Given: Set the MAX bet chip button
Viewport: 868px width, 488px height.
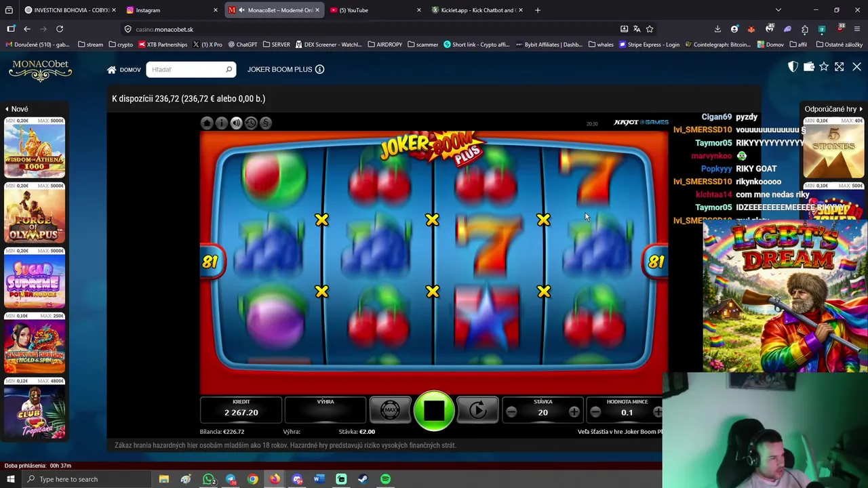Looking at the screenshot, I should point(390,410).
